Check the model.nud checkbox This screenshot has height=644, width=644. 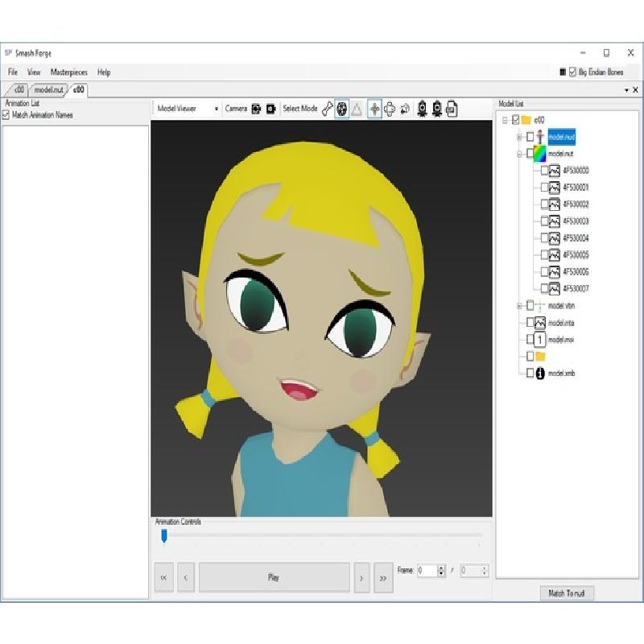[530, 136]
